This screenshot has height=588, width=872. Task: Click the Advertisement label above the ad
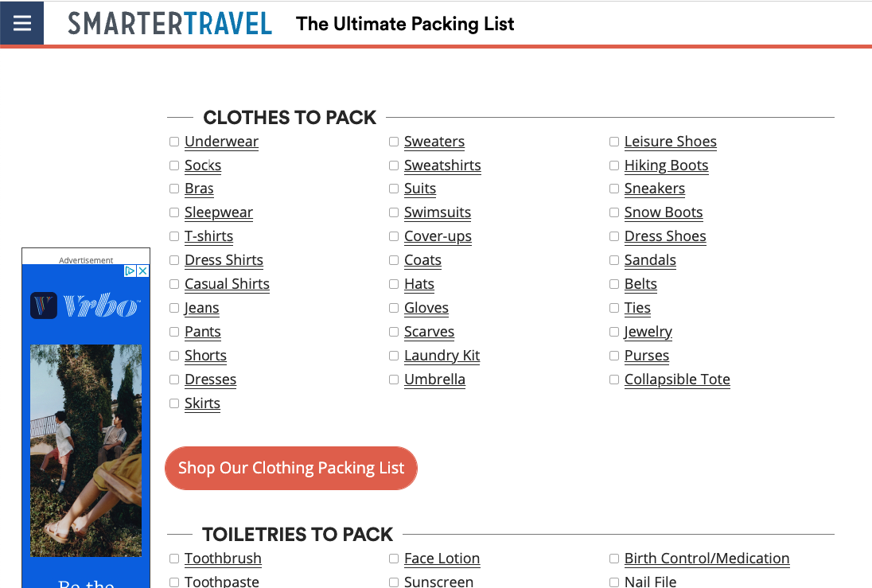[85, 260]
